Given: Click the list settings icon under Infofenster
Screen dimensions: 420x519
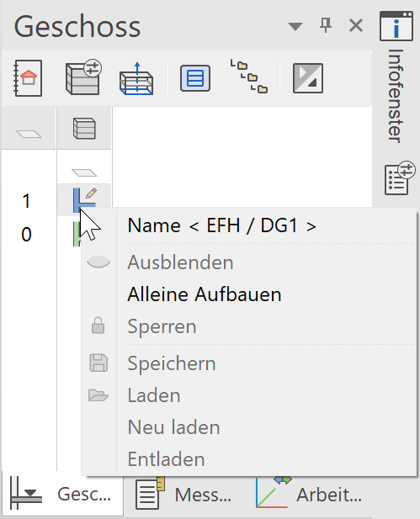Looking at the screenshot, I should (399, 178).
